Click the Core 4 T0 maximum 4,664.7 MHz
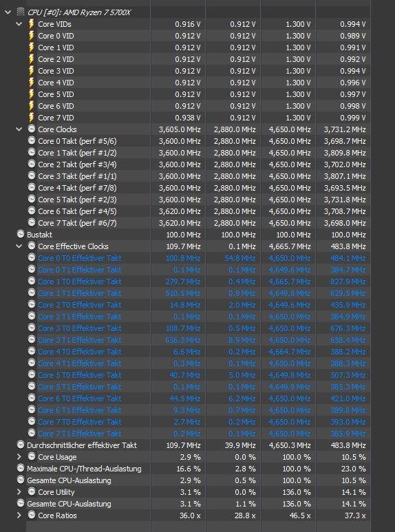Viewport: 395px width, 532px height. [290, 352]
